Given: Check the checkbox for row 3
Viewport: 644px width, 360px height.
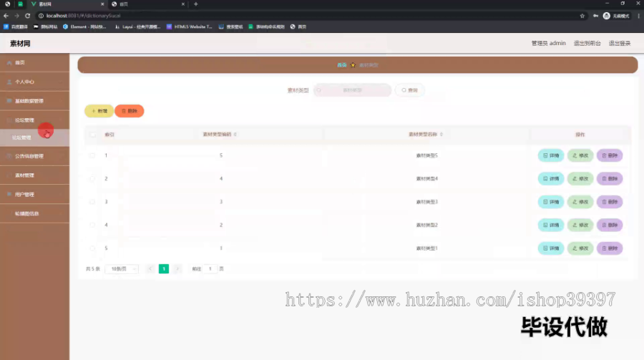Looking at the screenshot, I should pyautogui.click(x=93, y=202).
